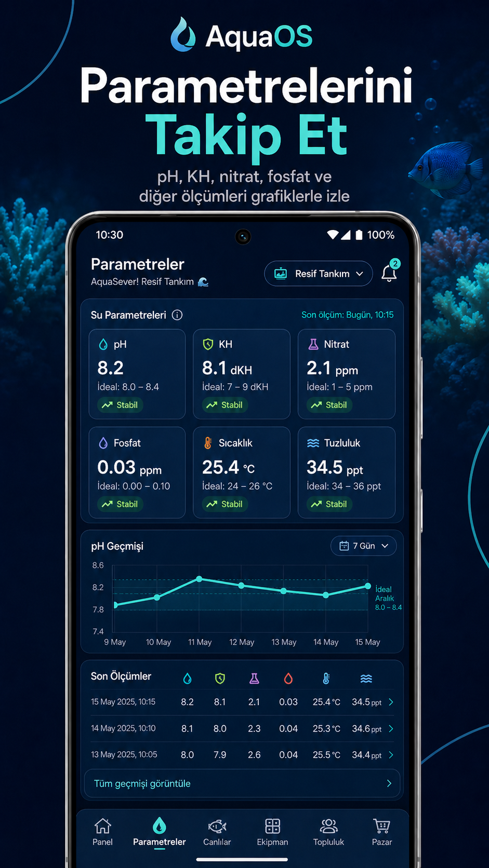Open the Nitrat 2.1 ppm card
This screenshot has height=868, width=489.
[347, 374]
